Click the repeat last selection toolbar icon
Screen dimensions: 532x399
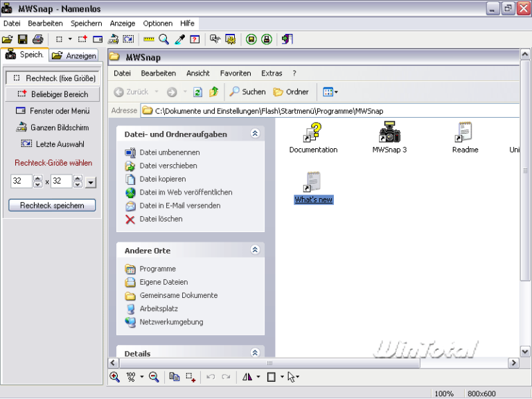[x=128, y=39]
